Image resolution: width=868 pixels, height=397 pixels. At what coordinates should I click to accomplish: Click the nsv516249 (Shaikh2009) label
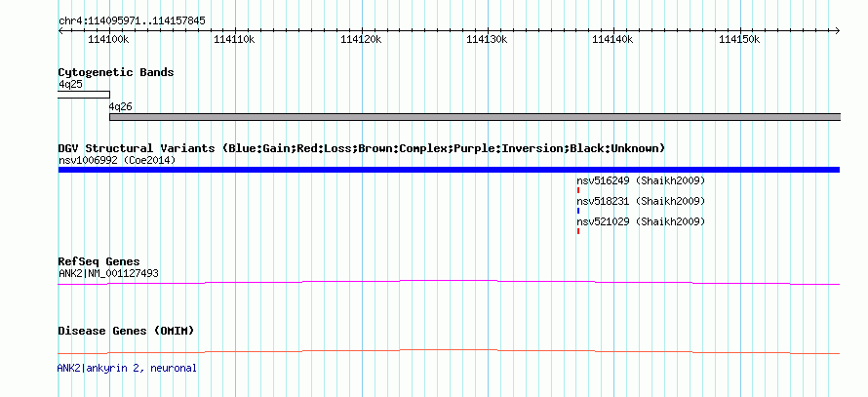641,181
